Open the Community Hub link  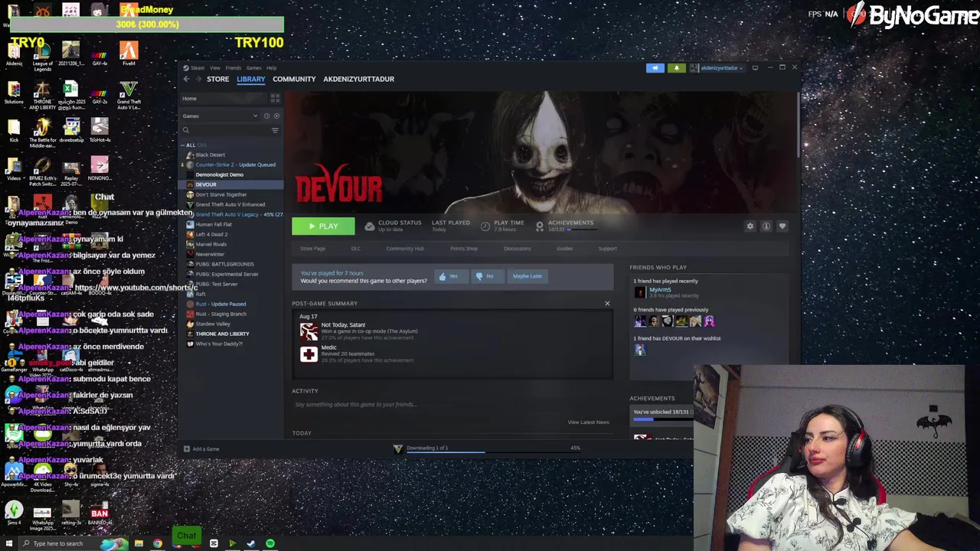pos(405,249)
